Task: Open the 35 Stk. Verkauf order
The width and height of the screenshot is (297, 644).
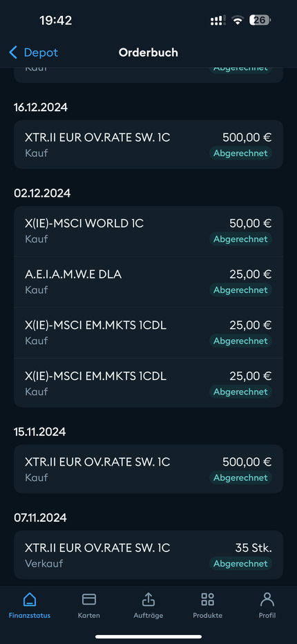Action: pos(148,555)
